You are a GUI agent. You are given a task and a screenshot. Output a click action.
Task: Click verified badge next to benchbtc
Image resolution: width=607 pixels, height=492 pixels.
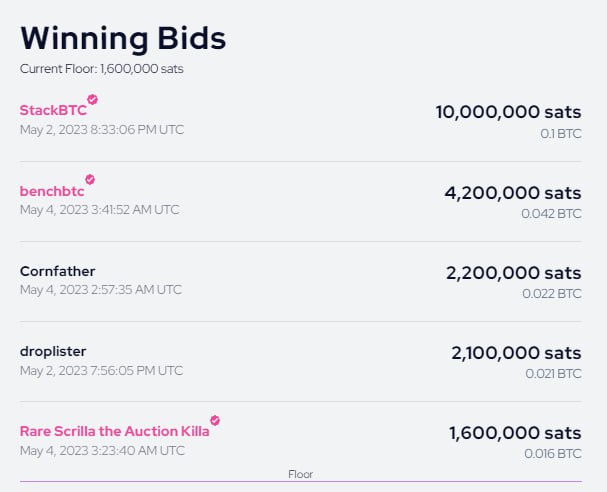coord(90,179)
